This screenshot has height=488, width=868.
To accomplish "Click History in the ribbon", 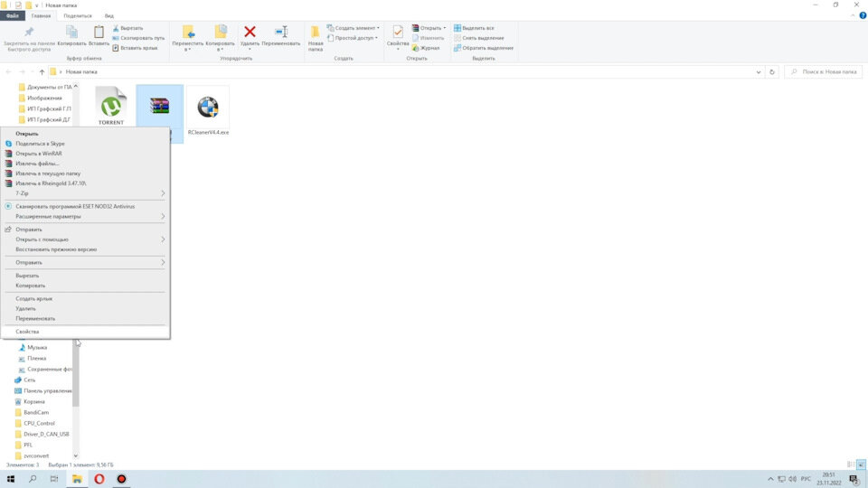I will click(426, 48).
